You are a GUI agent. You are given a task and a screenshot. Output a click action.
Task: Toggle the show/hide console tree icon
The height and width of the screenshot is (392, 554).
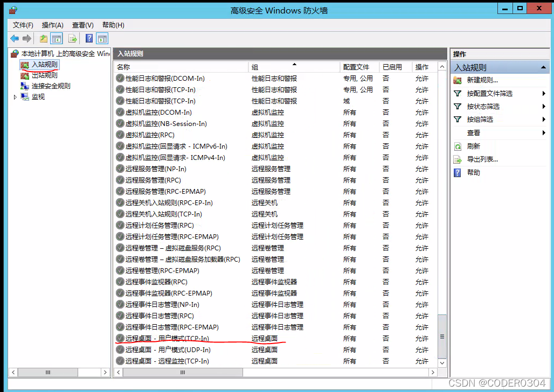(x=57, y=38)
